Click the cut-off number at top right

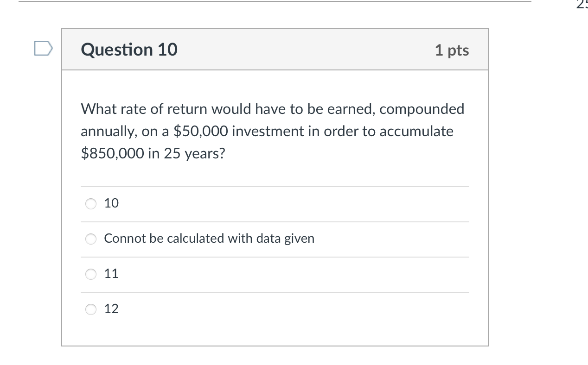coord(582,5)
